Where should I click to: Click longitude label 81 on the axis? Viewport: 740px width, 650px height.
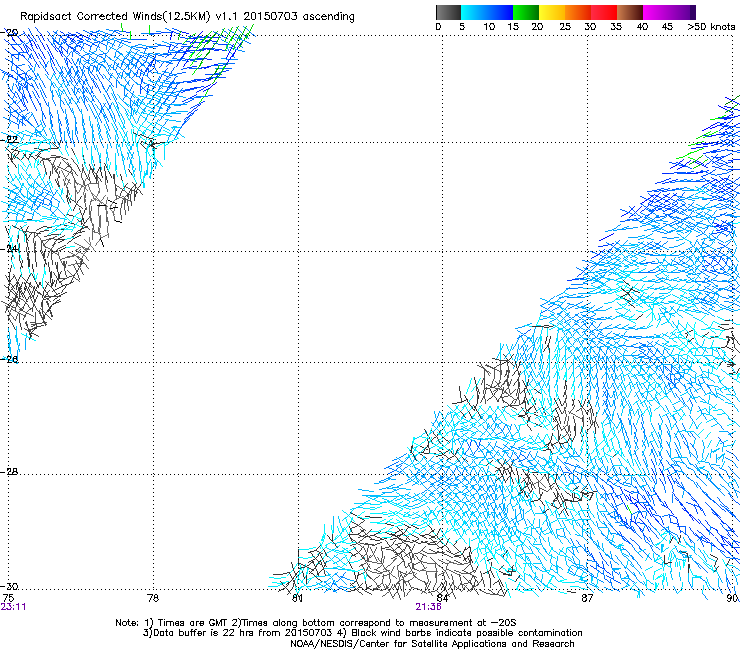tap(297, 598)
